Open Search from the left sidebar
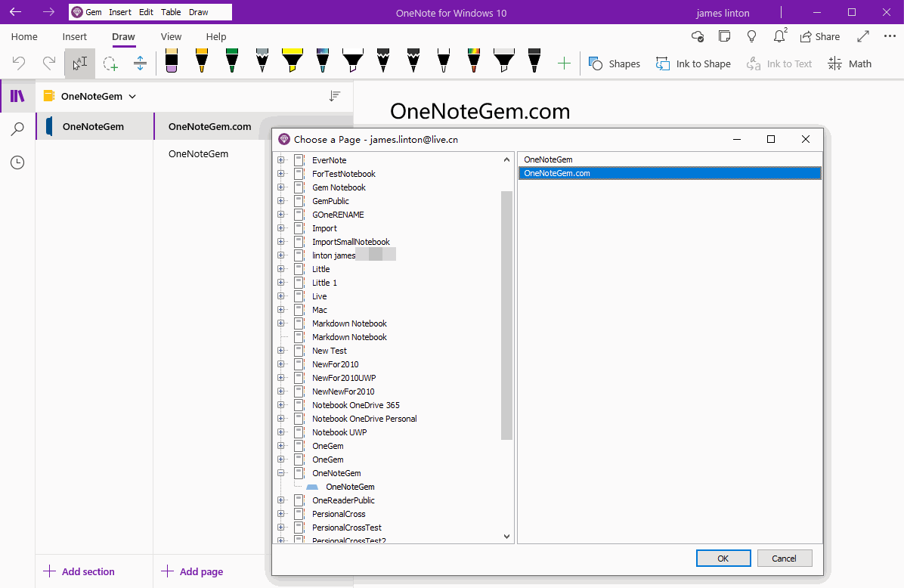This screenshot has width=904, height=588. (17, 129)
